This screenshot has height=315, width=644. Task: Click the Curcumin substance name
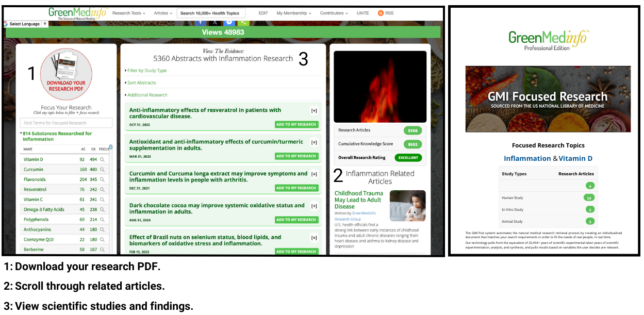click(34, 170)
